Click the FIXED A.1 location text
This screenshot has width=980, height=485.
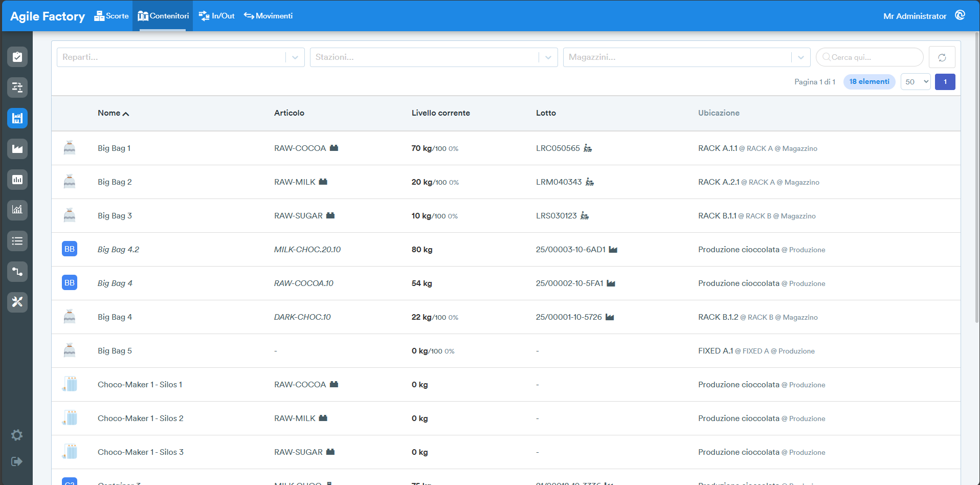[x=716, y=351]
